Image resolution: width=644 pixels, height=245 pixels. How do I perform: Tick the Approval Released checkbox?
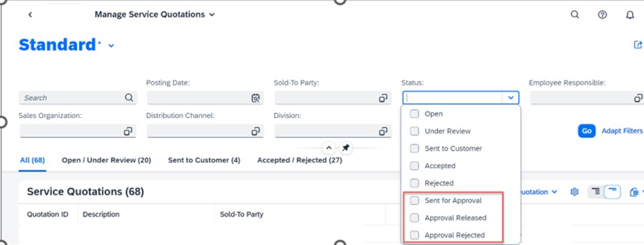click(x=414, y=217)
